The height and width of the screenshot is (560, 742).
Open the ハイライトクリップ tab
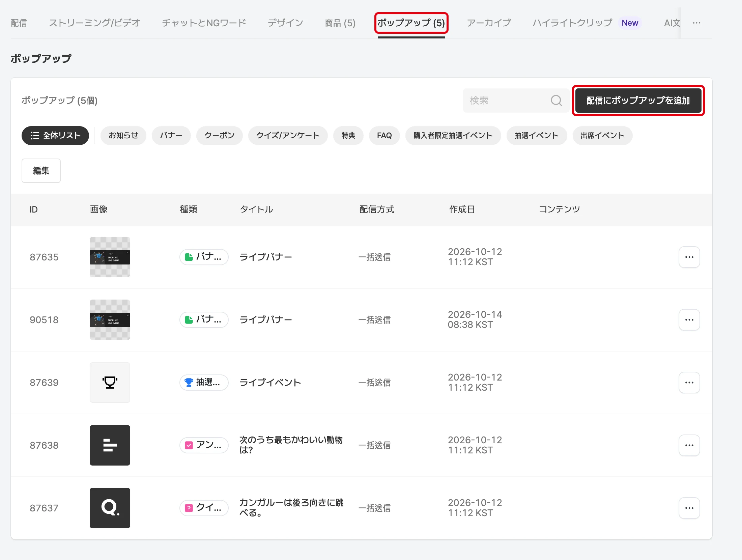pyautogui.click(x=573, y=23)
